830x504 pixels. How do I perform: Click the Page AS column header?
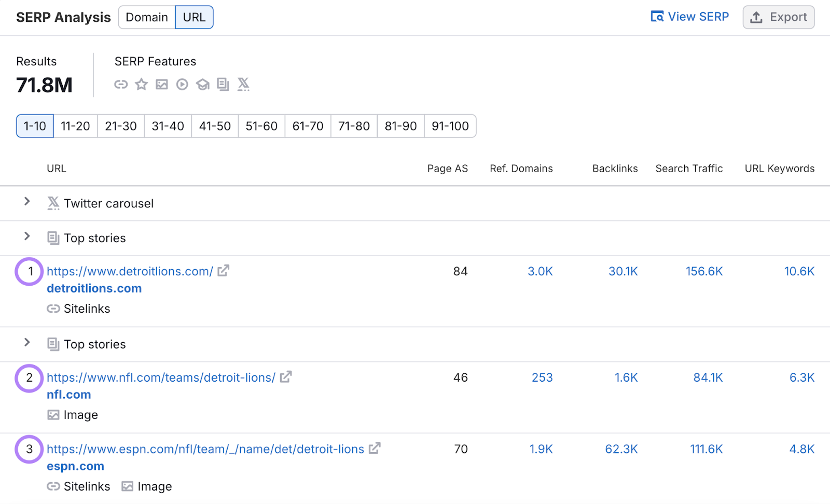pos(447,169)
